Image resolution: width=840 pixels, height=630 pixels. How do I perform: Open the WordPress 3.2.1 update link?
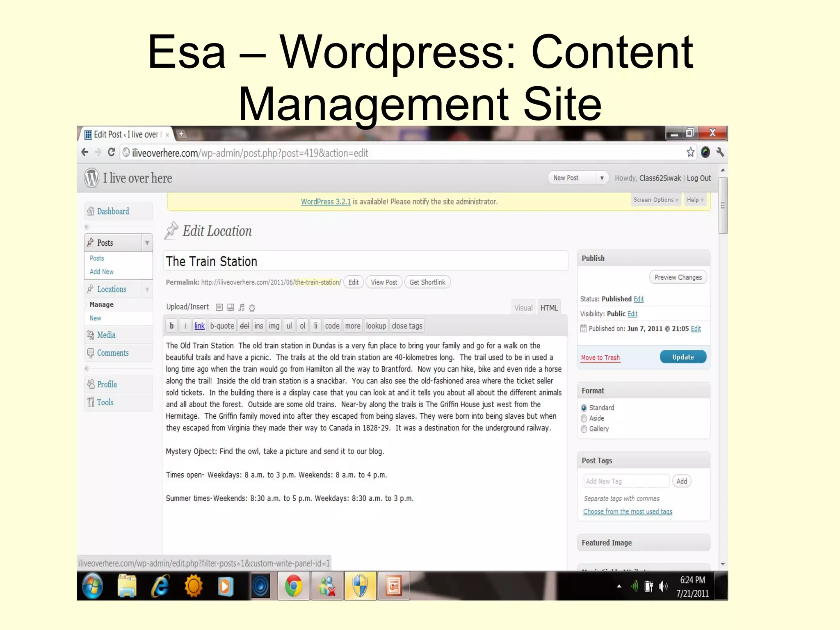pos(326,202)
